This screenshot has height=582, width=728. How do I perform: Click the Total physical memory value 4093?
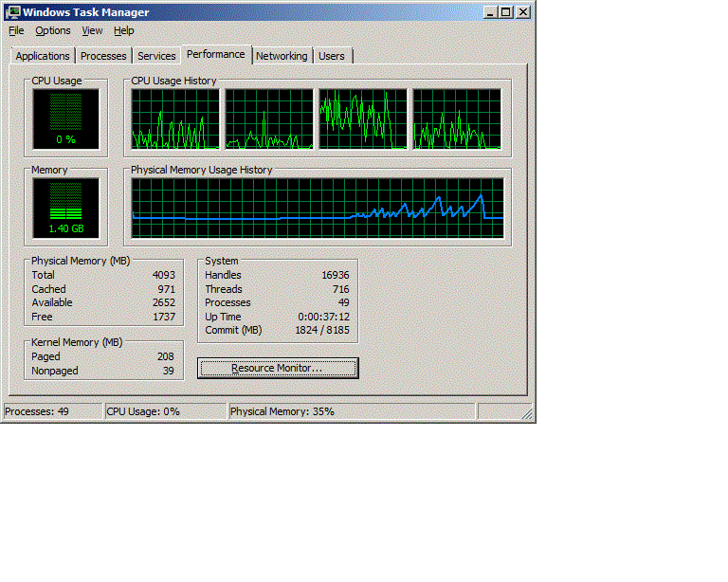click(x=164, y=275)
